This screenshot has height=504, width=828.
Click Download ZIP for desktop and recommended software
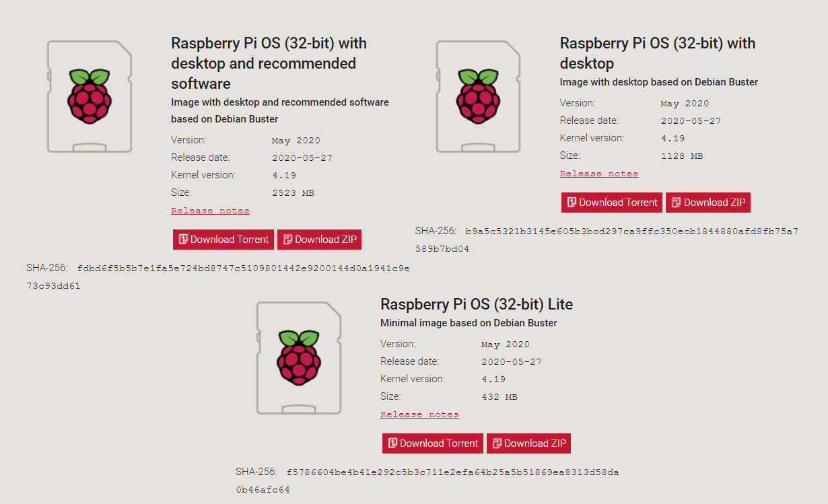(x=319, y=240)
